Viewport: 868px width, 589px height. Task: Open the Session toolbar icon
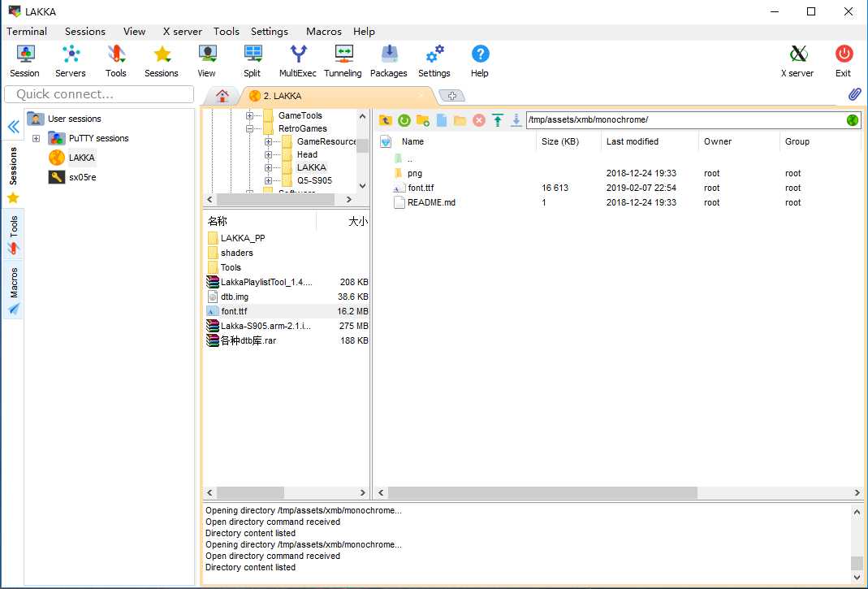tap(25, 61)
